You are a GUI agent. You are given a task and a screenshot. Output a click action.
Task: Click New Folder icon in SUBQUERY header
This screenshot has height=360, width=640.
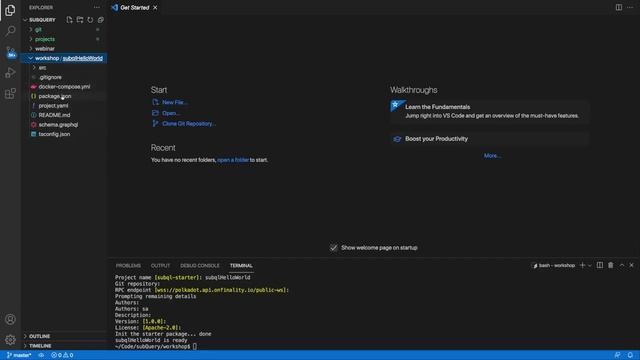(80, 20)
